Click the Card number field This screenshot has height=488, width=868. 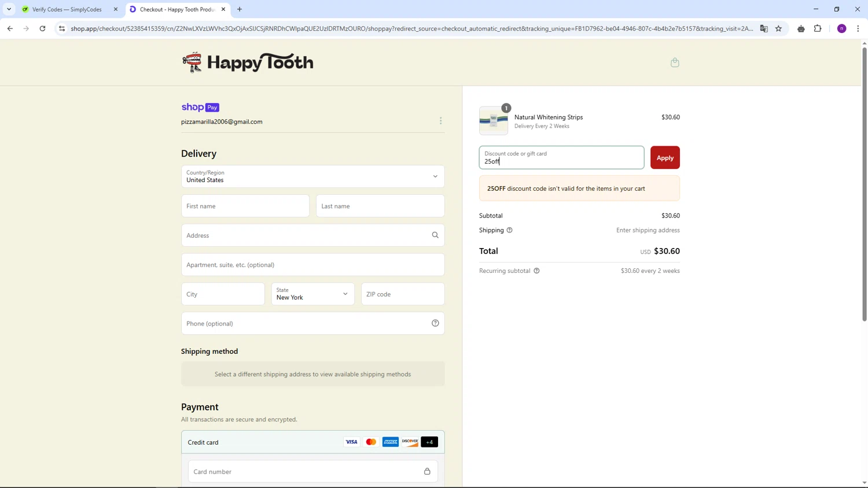point(313,472)
